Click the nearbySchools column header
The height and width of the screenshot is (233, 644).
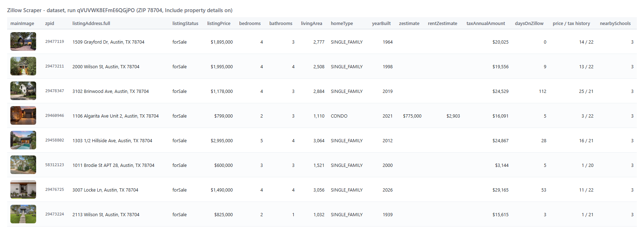pos(615,24)
